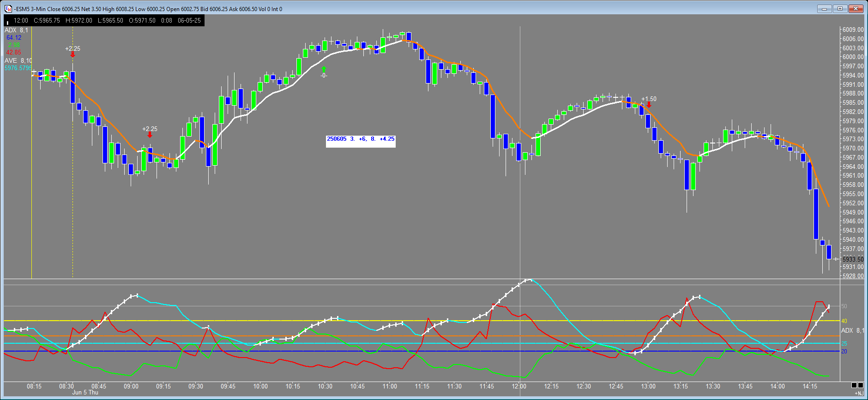
Task: Click the date 06-05-25 in data box
Action: point(189,20)
